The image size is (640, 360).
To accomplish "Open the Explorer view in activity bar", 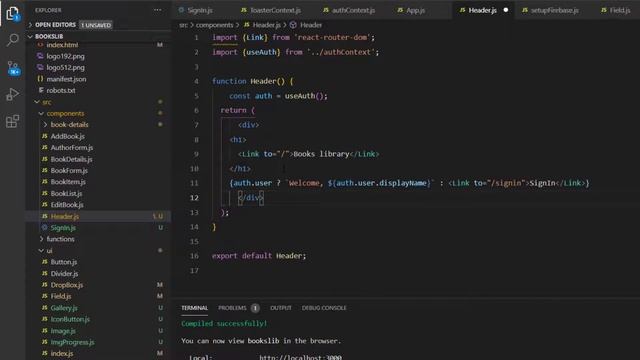I will point(13,14).
